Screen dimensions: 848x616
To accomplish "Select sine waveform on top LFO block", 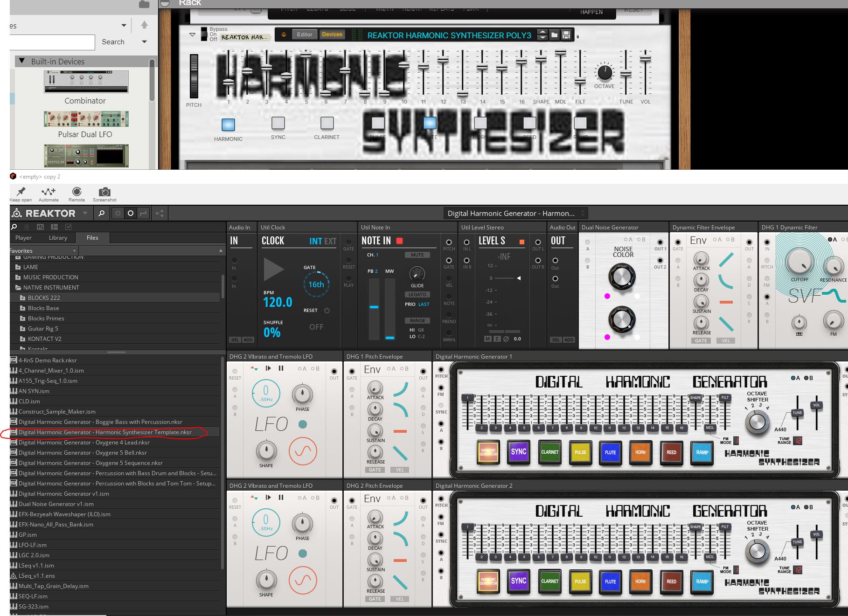I will (x=303, y=451).
